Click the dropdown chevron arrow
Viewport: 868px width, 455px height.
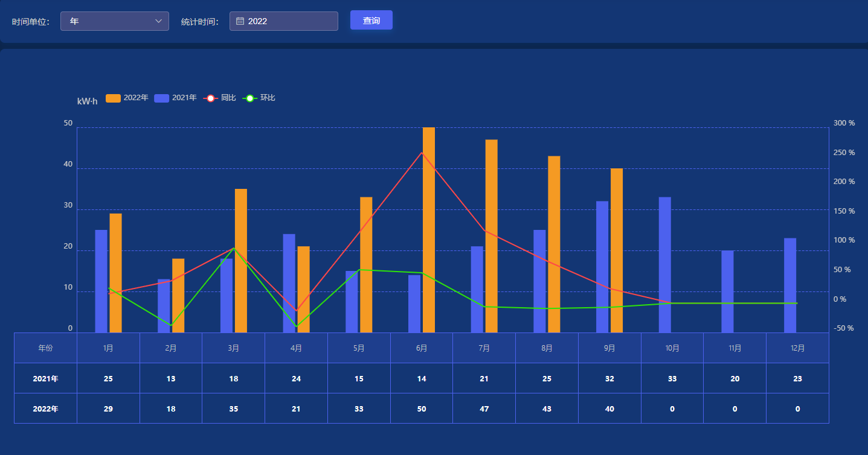pyautogui.click(x=159, y=21)
